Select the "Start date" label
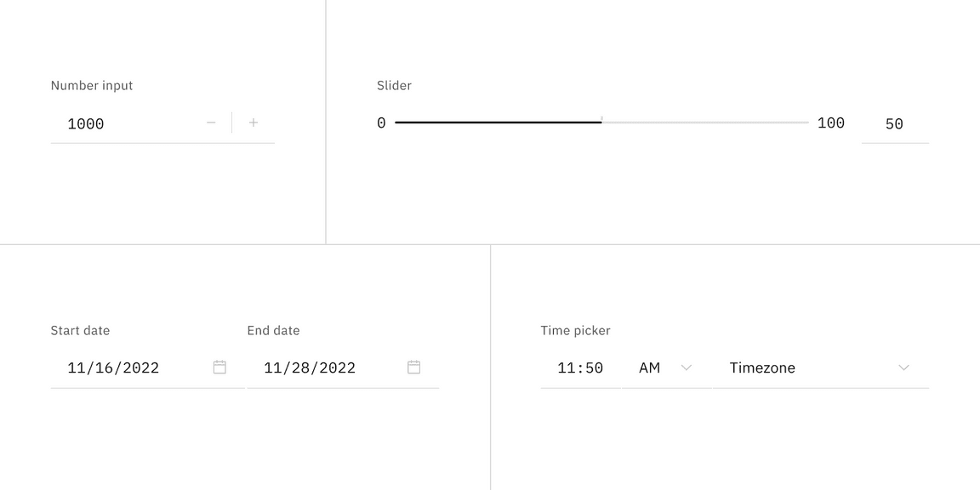This screenshot has width=980, height=490. 80,331
